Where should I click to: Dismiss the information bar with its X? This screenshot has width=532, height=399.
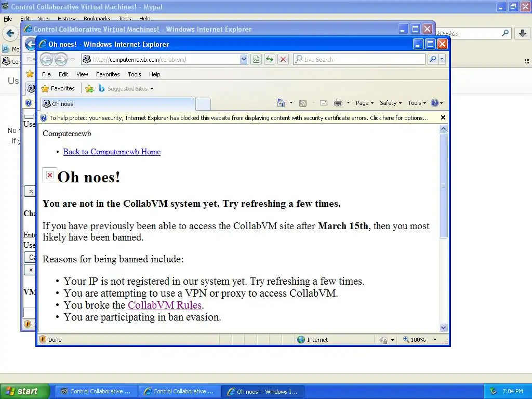[443, 117]
